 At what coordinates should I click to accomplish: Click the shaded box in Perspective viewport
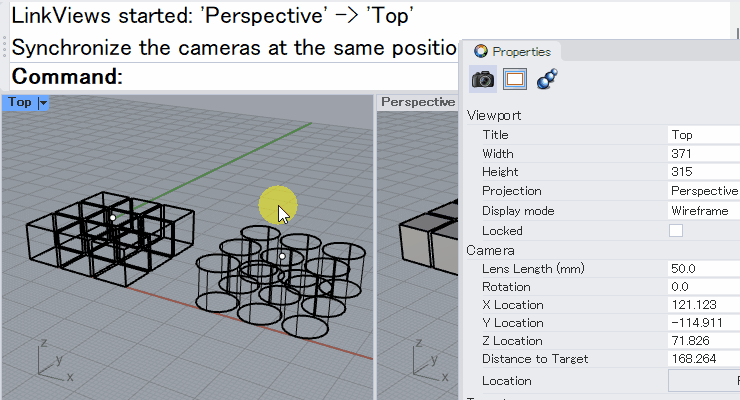coord(428,238)
